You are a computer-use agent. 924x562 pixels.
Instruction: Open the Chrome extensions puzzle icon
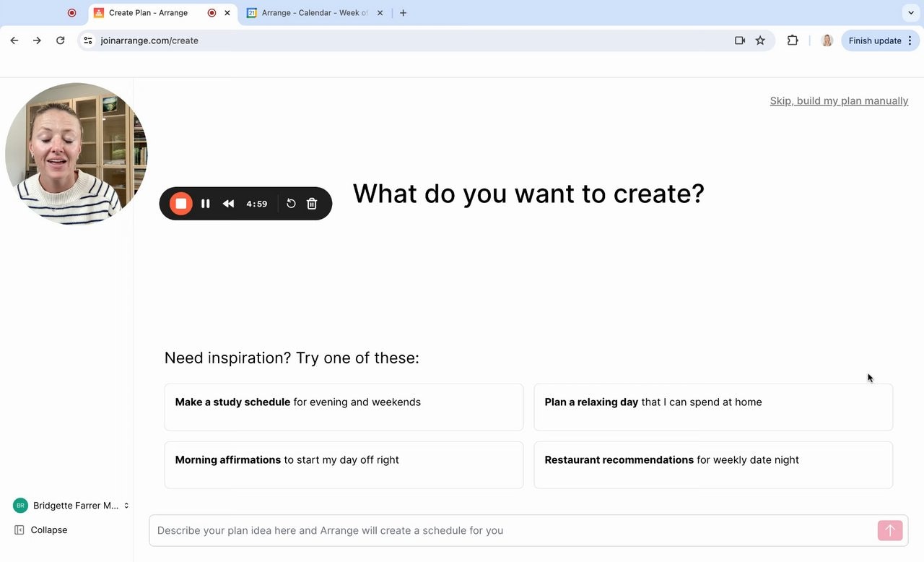point(793,40)
